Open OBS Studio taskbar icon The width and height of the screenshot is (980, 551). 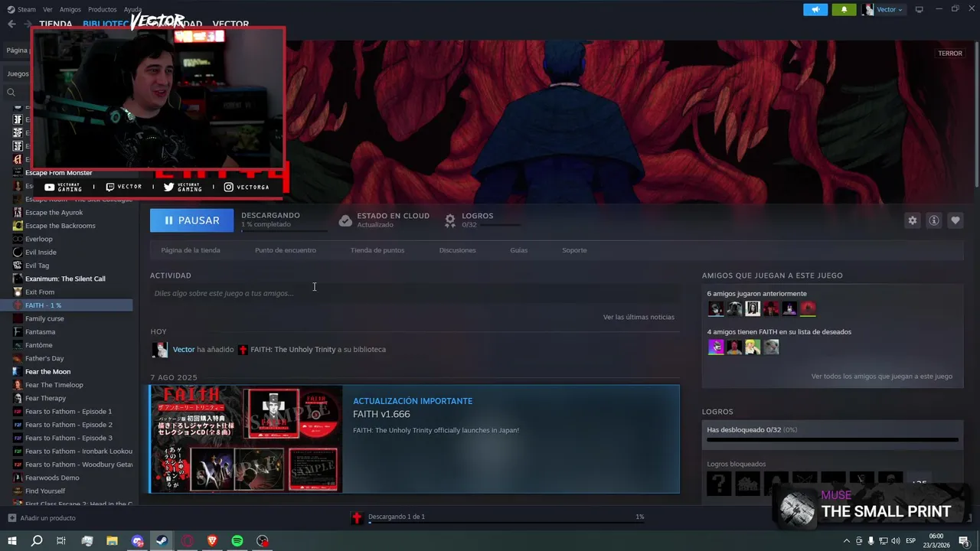tap(263, 541)
